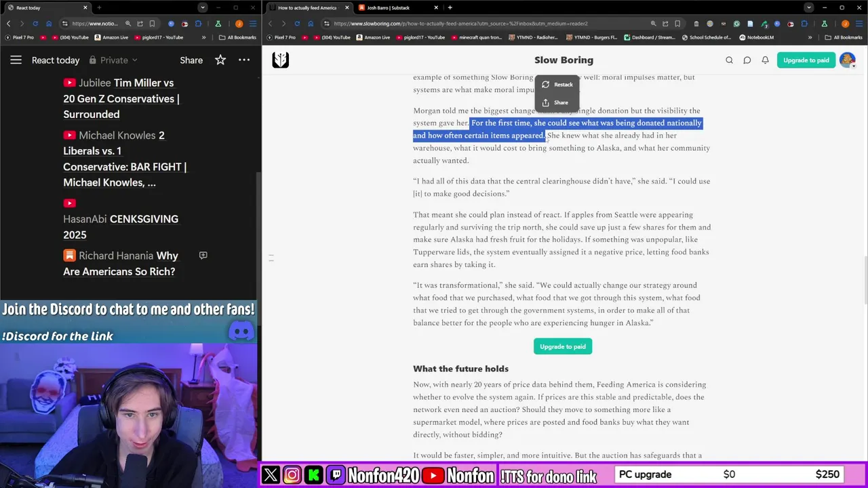Favorite the React today page with star
Screen dimensions: 868x488
tap(220, 60)
